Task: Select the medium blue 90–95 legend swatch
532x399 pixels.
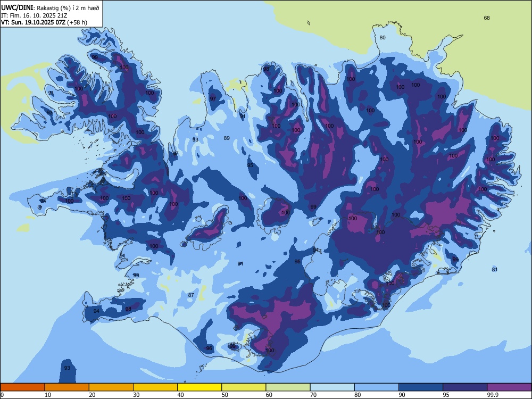Action: pos(421,387)
